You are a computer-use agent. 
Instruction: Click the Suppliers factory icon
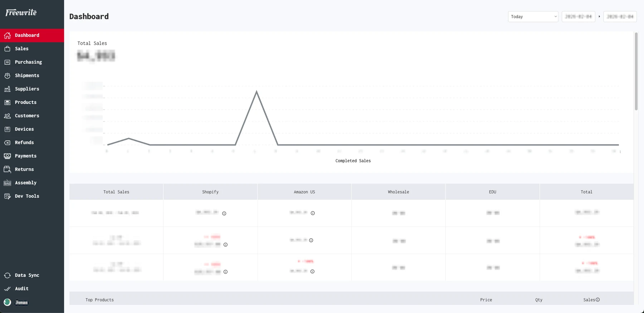tap(7, 89)
